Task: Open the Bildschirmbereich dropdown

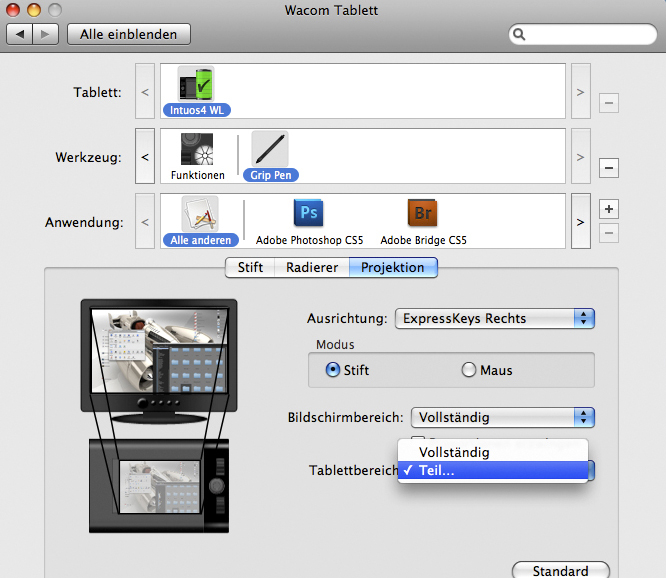Action: [x=502, y=417]
